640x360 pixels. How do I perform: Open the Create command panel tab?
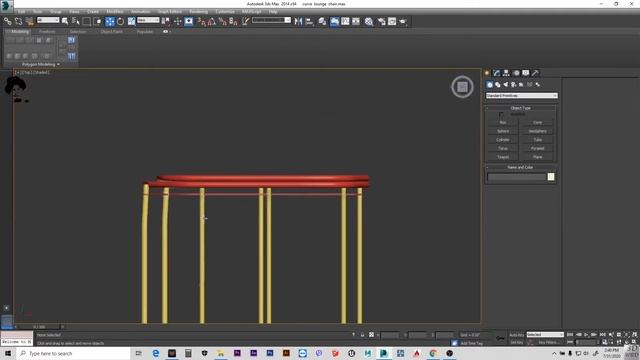click(487, 73)
